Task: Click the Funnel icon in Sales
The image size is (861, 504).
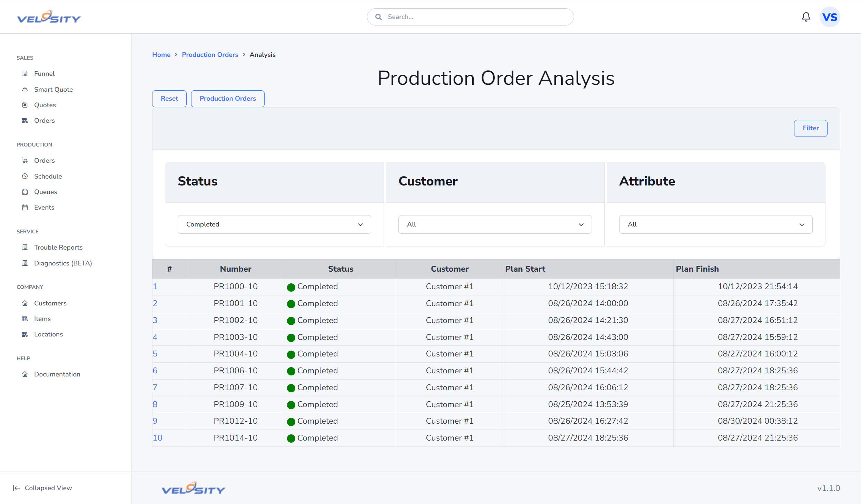Action: click(x=25, y=73)
